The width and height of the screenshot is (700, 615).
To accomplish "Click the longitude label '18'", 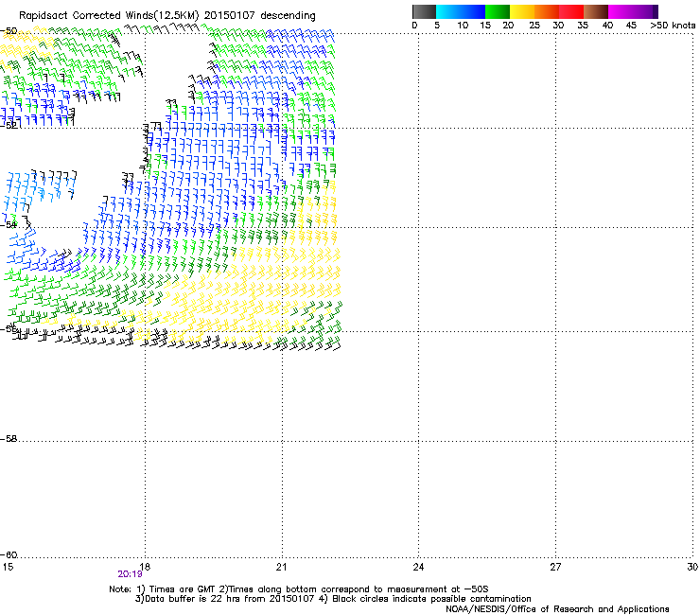I will (145, 567).
